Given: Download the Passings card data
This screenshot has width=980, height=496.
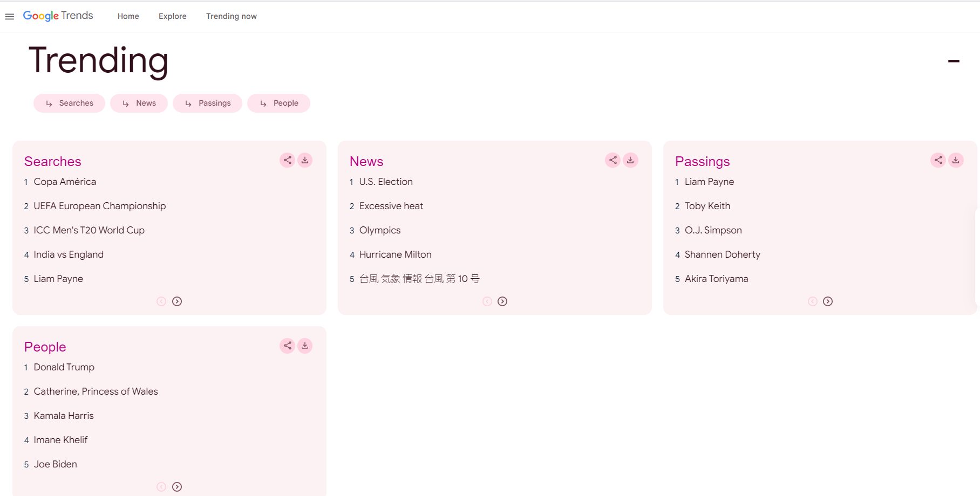Looking at the screenshot, I should tap(956, 160).
